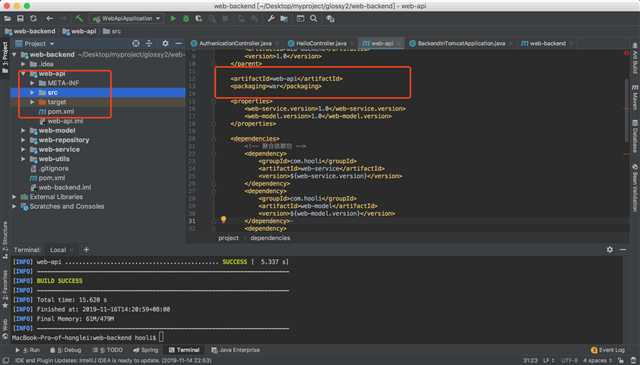Toggle the 1: Project side tool button

[5, 58]
